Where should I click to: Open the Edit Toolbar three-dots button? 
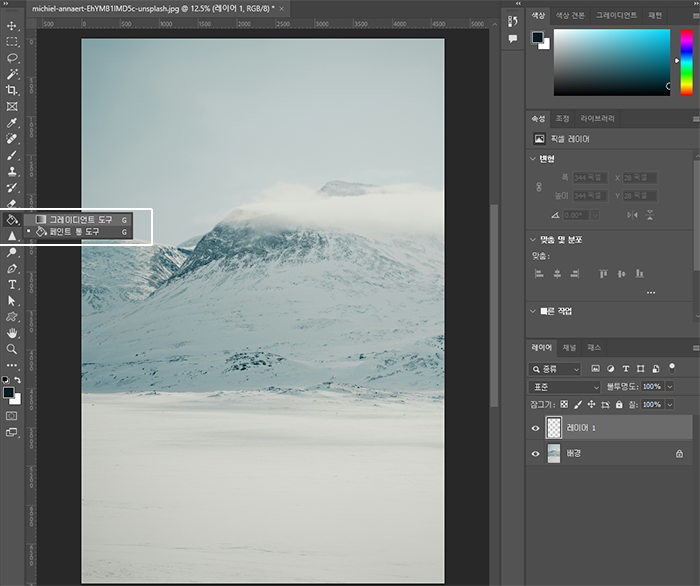[x=12, y=365]
